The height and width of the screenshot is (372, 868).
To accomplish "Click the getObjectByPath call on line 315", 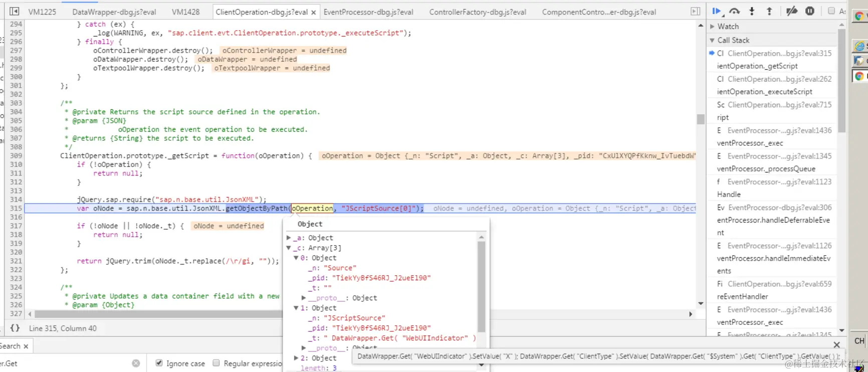I will click(x=257, y=208).
